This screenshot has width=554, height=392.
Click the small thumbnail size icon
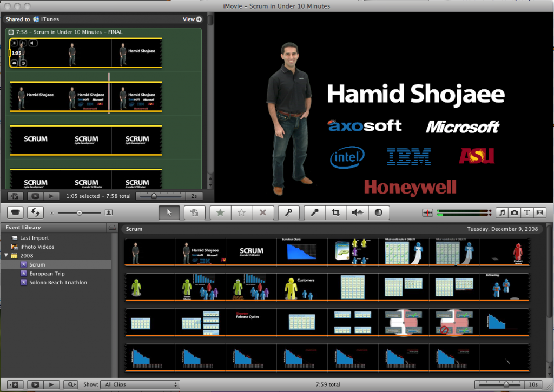(52, 212)
